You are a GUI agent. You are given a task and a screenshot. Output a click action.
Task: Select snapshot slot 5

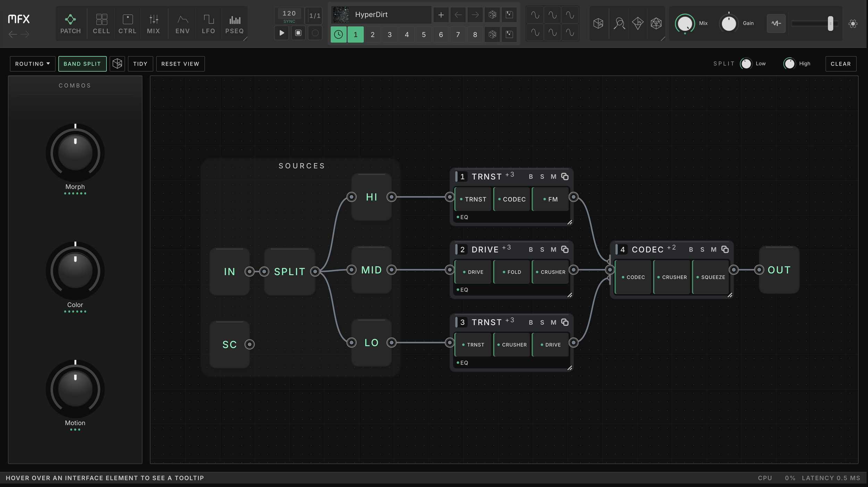pyautogui.click(x=424, y=34)
